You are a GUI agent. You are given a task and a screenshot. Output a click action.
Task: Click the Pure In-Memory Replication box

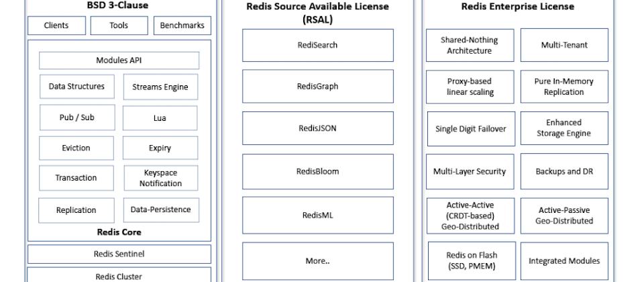(x=564, y=87)
